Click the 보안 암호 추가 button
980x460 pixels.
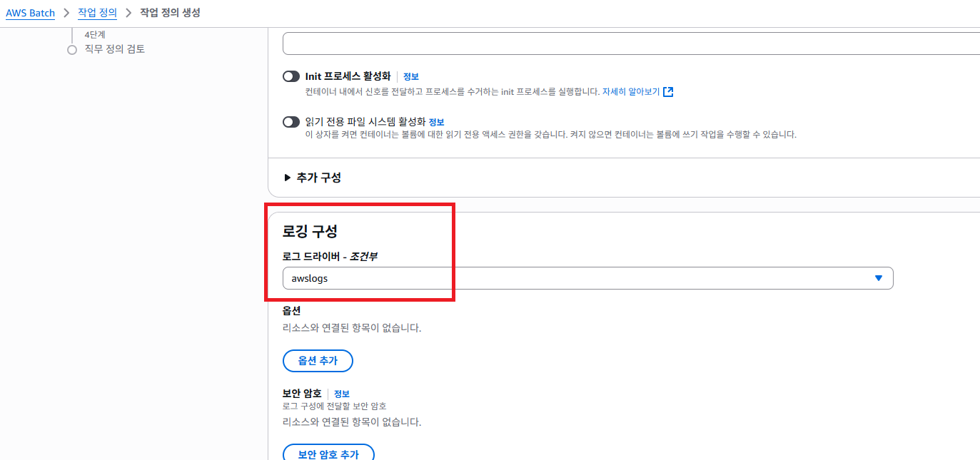point(328,454)
